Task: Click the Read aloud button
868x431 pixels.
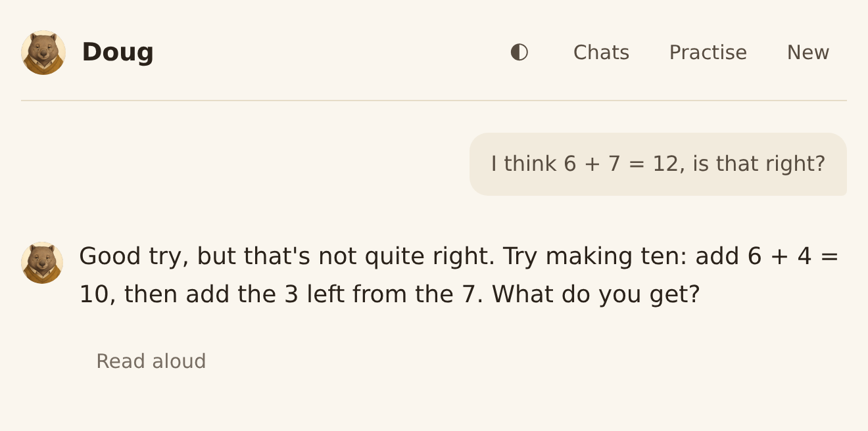Action: 151,361
